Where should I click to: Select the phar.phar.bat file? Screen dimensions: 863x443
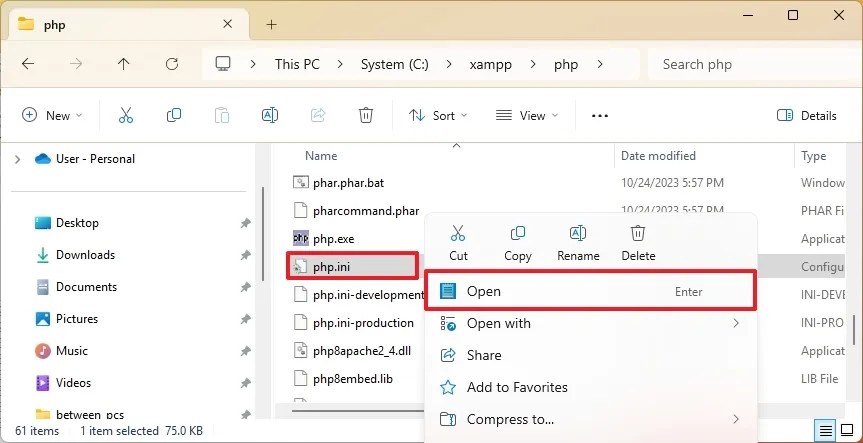tap(348, 183)
